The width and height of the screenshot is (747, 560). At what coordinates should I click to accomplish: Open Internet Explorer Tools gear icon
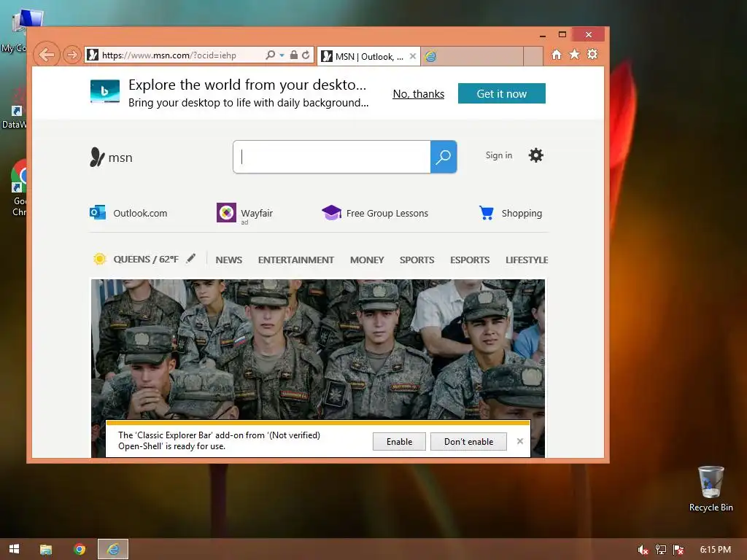pyautogui.click(x=592, y=54)
